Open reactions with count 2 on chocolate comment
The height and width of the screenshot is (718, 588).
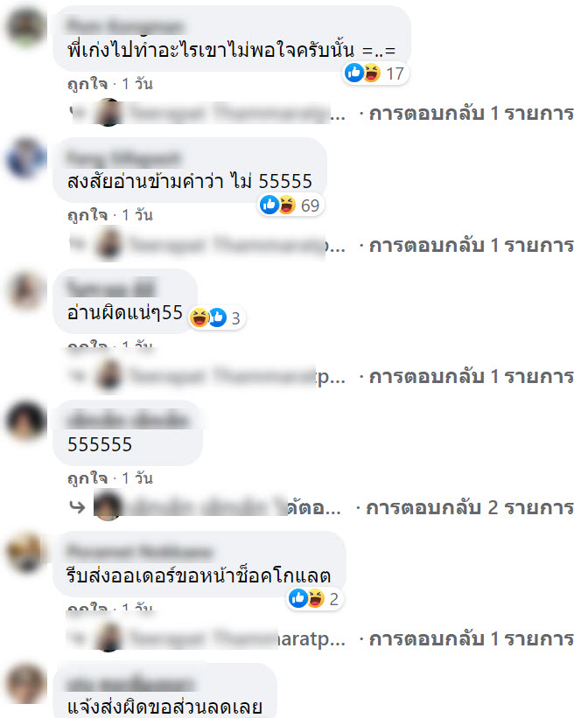315,598
